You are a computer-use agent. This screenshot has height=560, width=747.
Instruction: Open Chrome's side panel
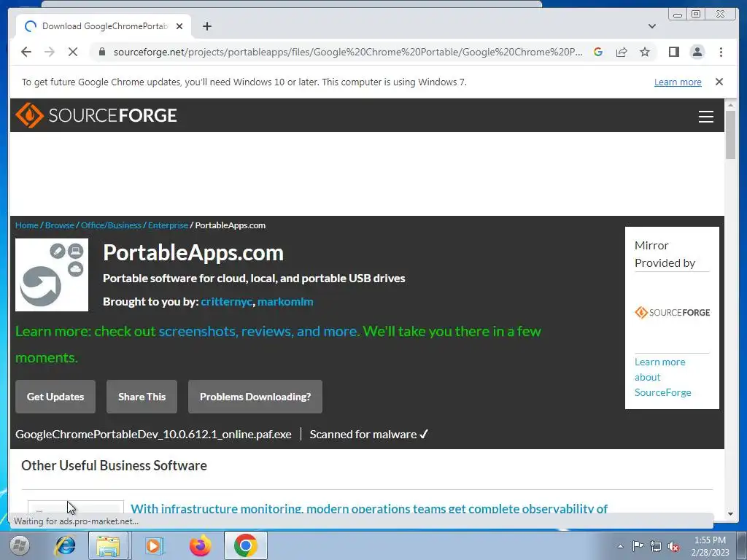673,52
